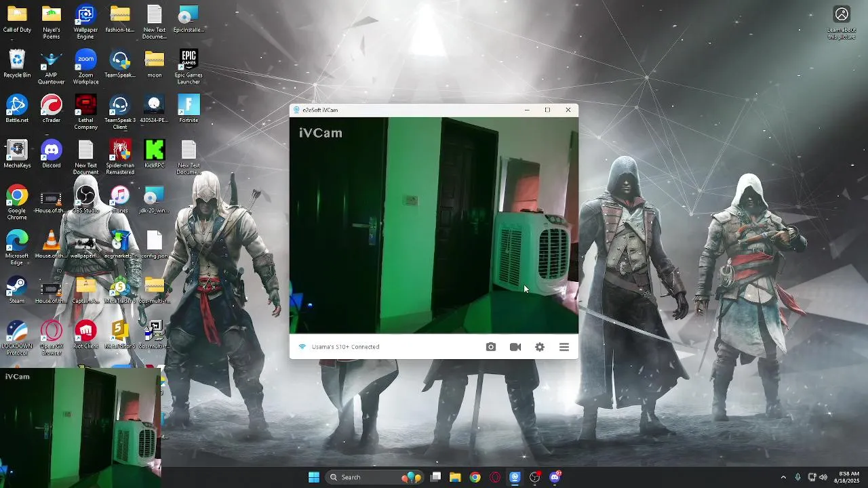
Task: Open the iVCam hamburger menu
Action: tap(564, 347)
